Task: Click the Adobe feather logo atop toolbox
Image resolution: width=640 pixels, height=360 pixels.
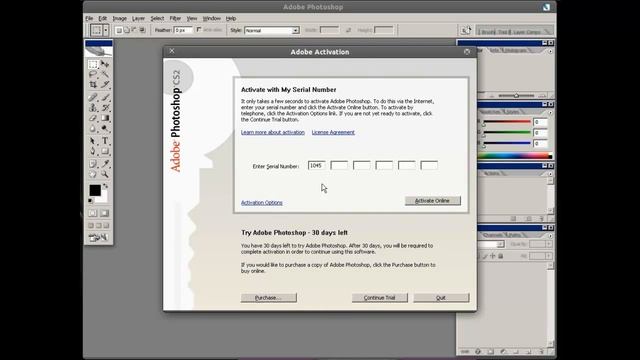Action: point(99,51)
